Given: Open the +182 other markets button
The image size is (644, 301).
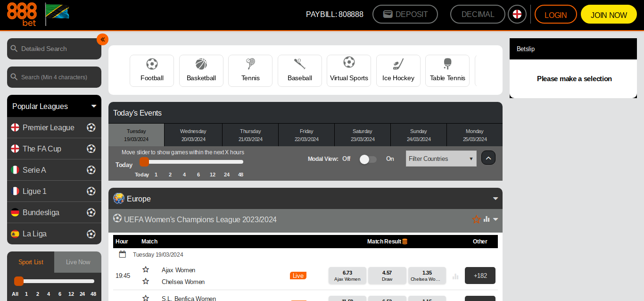Looking at the screenshot, I should click(x=480, y=276).
